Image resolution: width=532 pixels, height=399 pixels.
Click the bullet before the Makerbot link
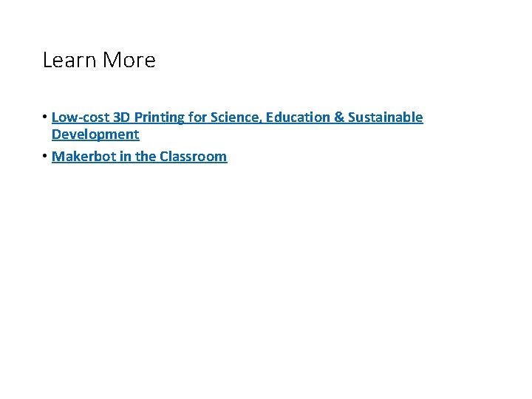click(x=45, y=157)
